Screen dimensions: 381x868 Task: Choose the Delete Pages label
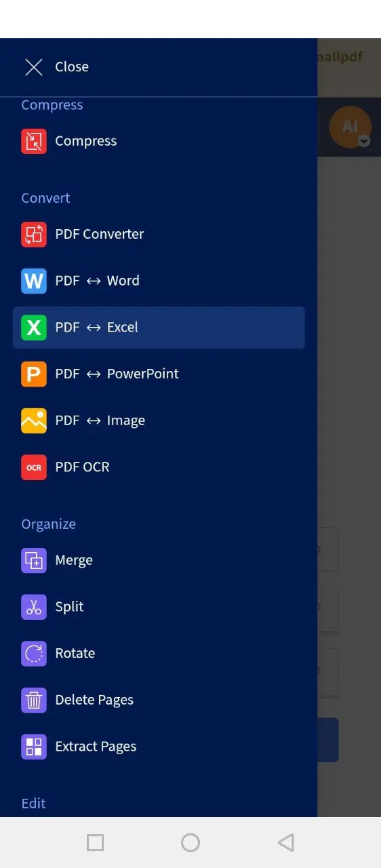click(95, 700)
